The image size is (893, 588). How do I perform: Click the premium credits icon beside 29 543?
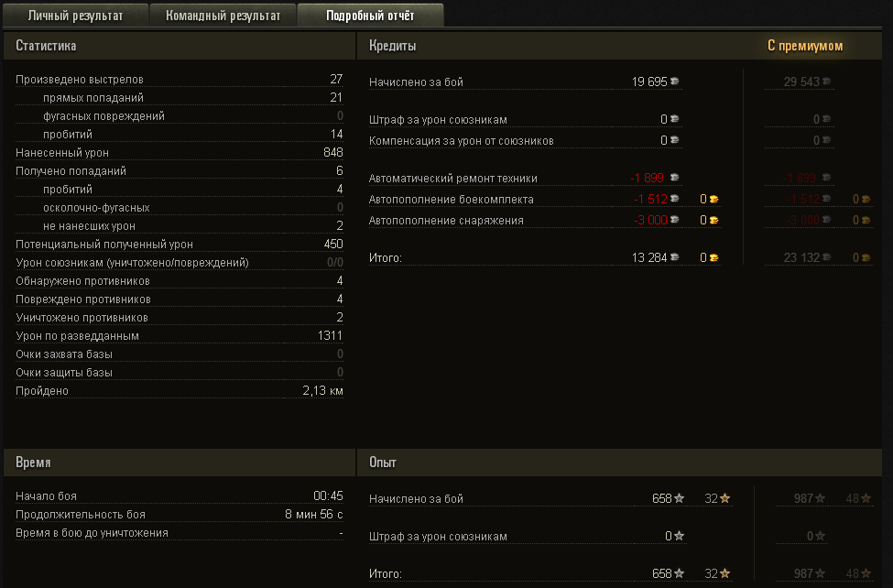click(827, 82)
